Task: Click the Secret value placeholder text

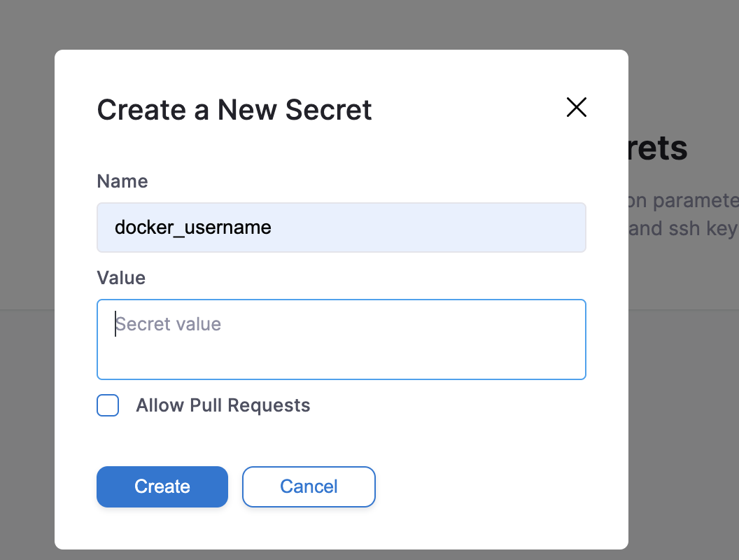Action: click(x=169, y=324)
